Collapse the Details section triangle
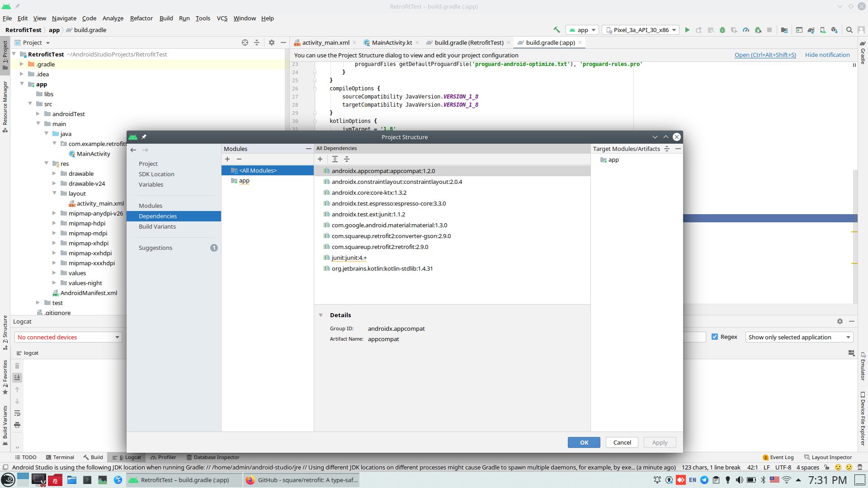This screenshot has width=868, height=488. click(321, 315)
